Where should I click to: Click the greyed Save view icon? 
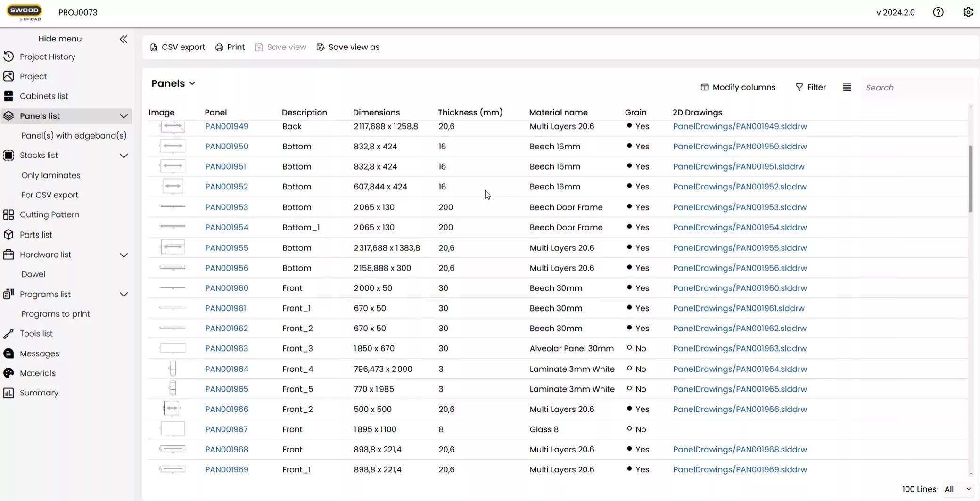(259, 47)
